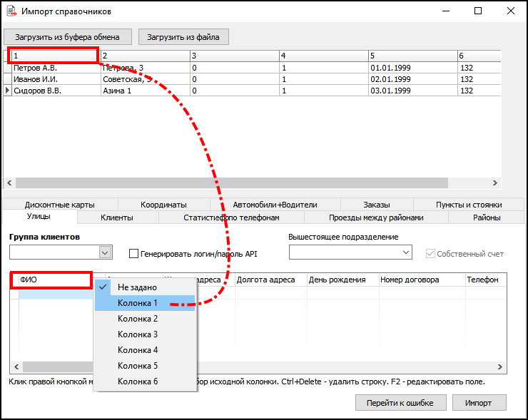528x420 pixels.
Task: Click the app icon in title bar
Action: [x=11, y=11]
